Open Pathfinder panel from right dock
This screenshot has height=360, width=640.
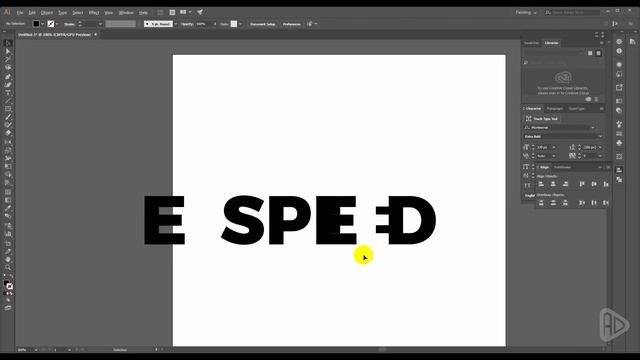pyautogui.click(x=619, y=180)
